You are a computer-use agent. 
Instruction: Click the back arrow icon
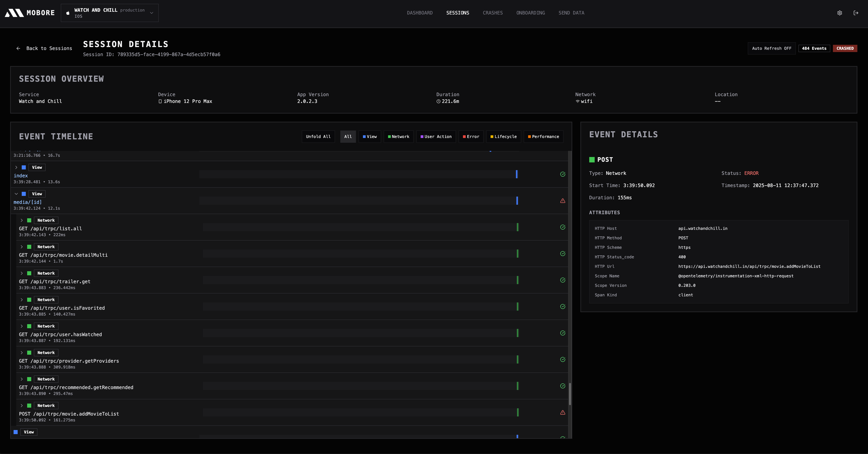click(x=18, y=48)
